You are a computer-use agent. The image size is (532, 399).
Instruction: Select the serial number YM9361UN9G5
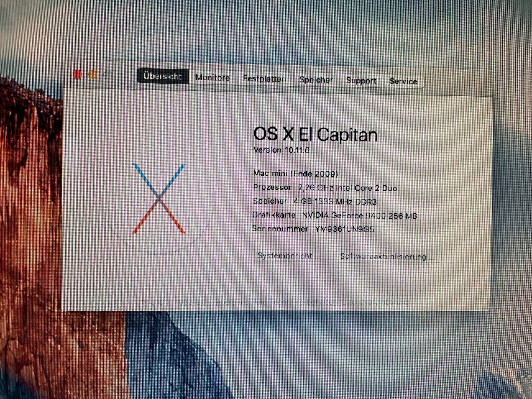[x=344, y=229]
